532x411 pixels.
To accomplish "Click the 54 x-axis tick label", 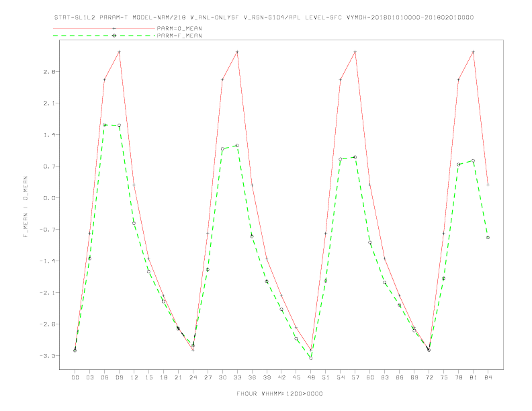I will [341, 377].
